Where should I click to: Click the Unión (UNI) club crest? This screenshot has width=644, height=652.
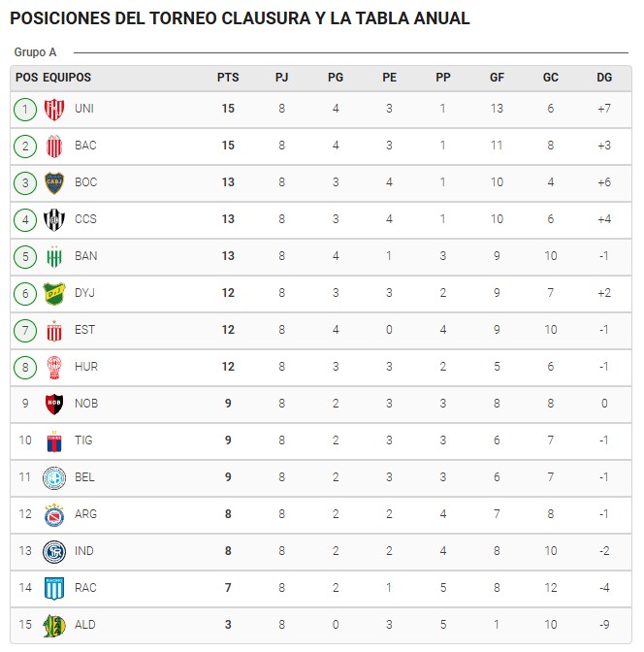(54, 110)
